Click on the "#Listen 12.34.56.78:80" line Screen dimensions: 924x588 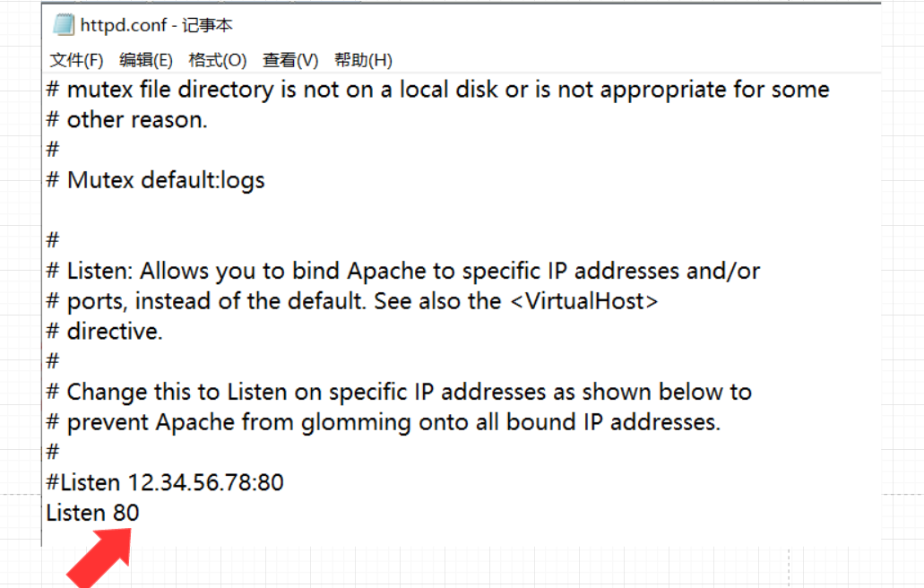[165, 483]
